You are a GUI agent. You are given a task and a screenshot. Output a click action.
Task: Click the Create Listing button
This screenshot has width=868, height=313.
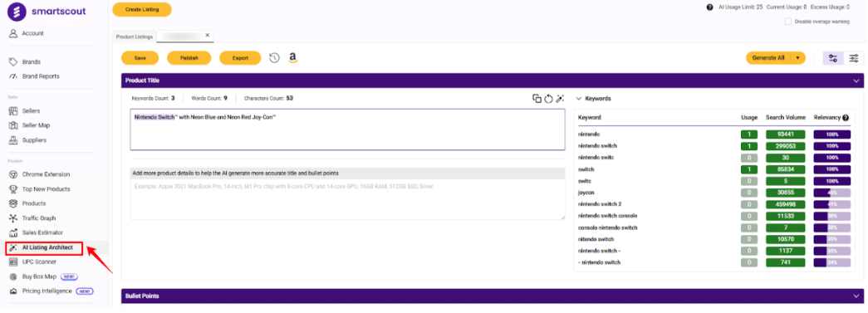(142, 9)
